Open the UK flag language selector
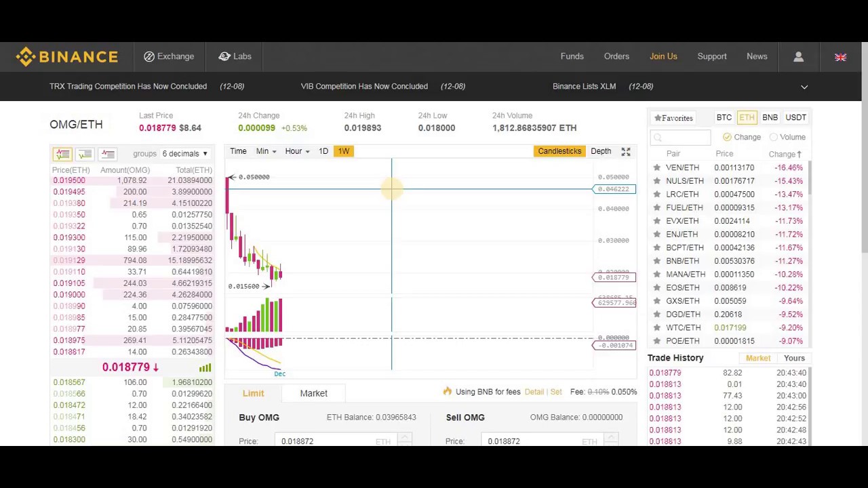Viewport: 868px width, 488px height. (840, 58)
